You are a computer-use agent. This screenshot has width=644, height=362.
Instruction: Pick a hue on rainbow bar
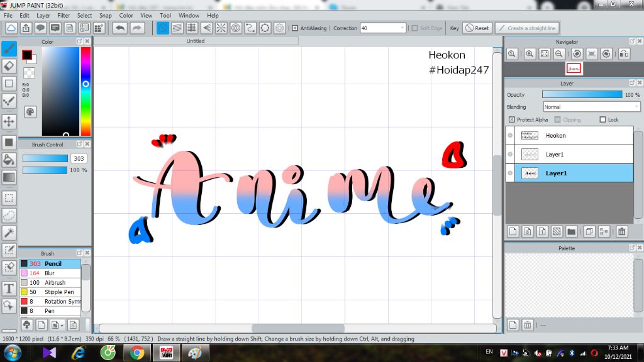(x=86, y=91)
